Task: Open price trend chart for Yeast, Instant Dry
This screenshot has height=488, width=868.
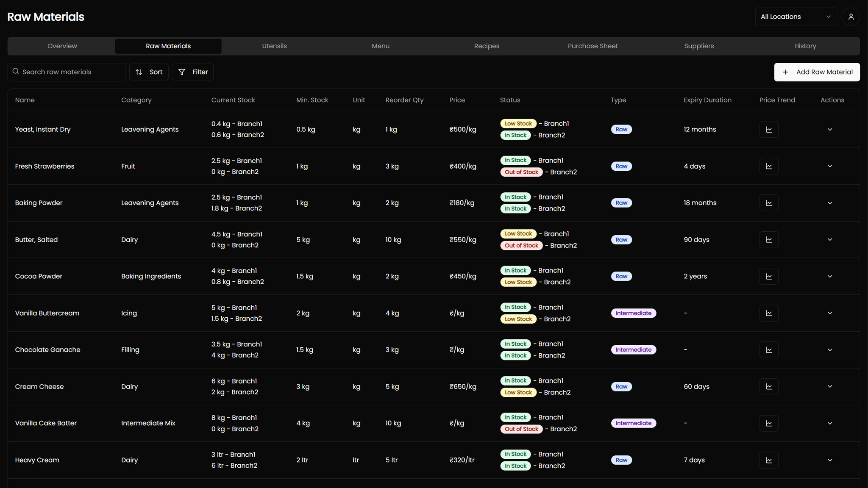Action: (x=769, y=130)
